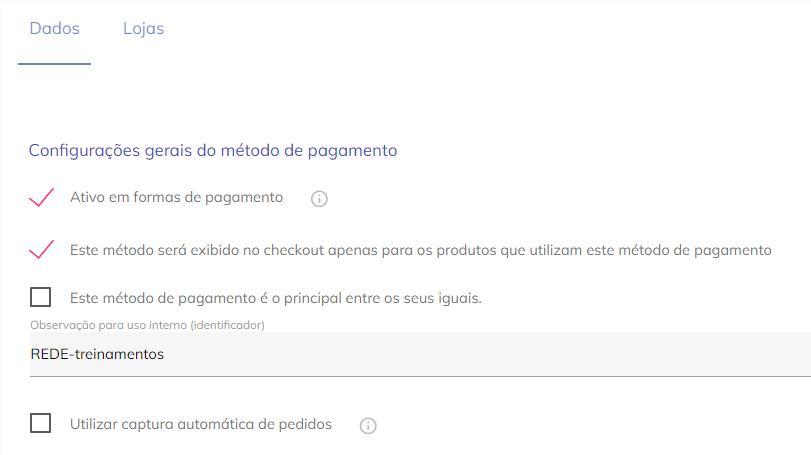Enable Utilizar captura automática de pedidos checkbox

[x=40, y=423]
